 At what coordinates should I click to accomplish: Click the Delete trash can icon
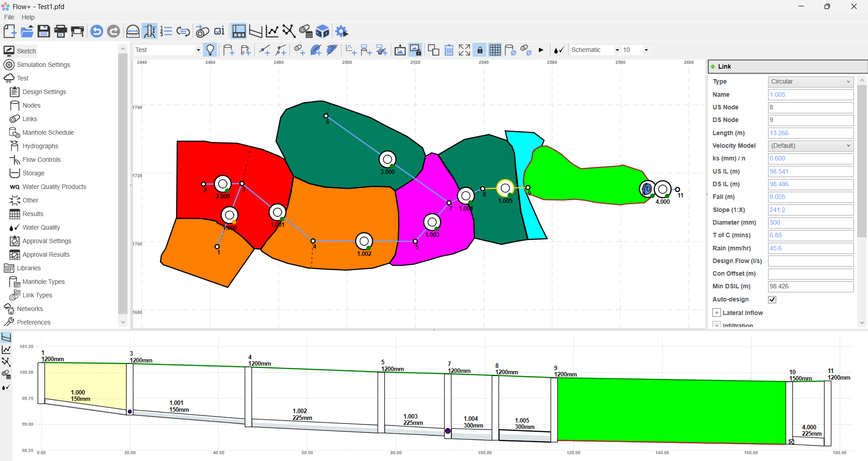(x=449, y=50)
